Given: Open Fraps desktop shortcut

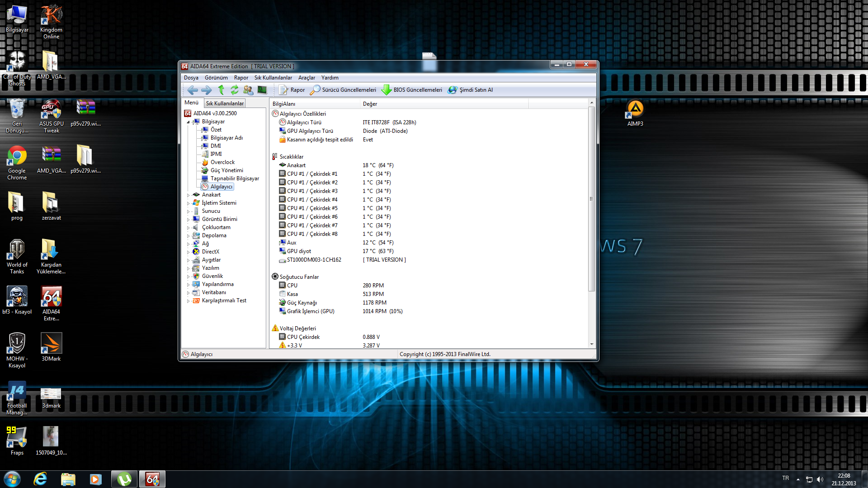Looking at the screenshot, I should coord(17,441).
